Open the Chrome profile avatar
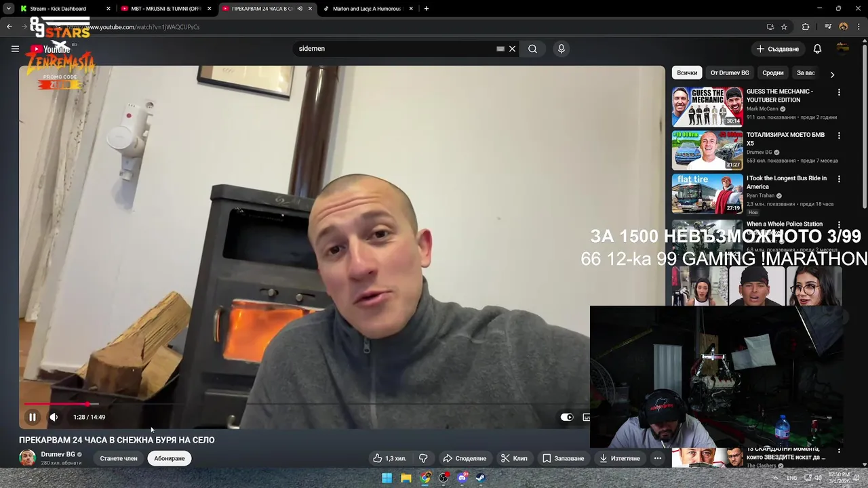This screenshot has width=868, height=488. [x=844, y=27]
